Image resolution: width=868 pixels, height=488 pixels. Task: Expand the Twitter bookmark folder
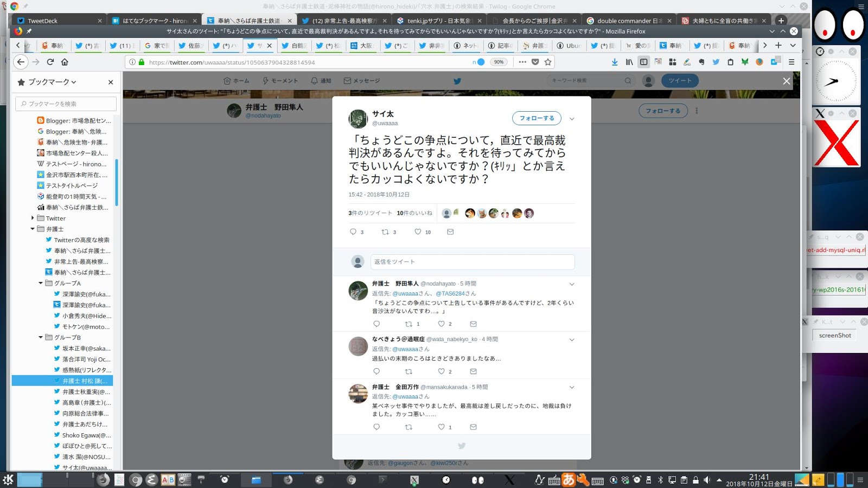33,218
